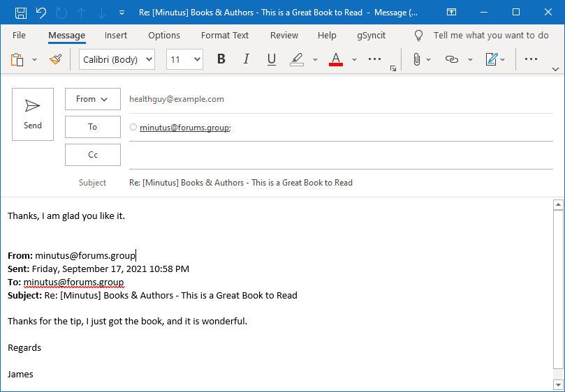Viewport: 565px width, 392px height.
Task: Open the Options tab
Action: pyautogui.click(x=164, y=36)
